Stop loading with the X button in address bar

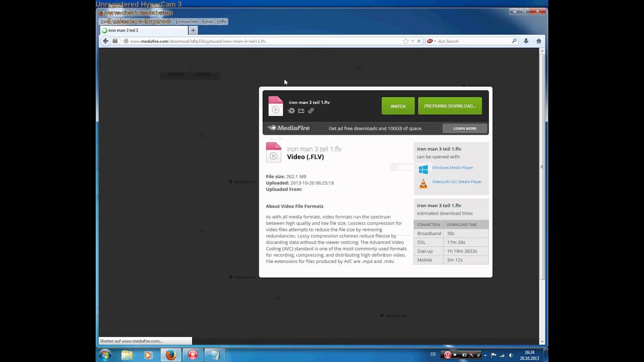point(419,41)
